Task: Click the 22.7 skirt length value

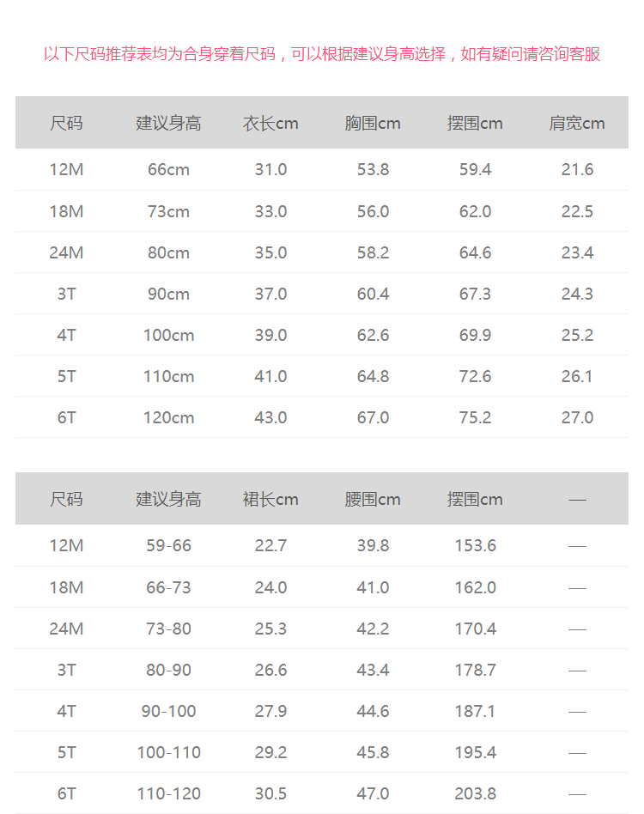Action: tap(270, 545)
